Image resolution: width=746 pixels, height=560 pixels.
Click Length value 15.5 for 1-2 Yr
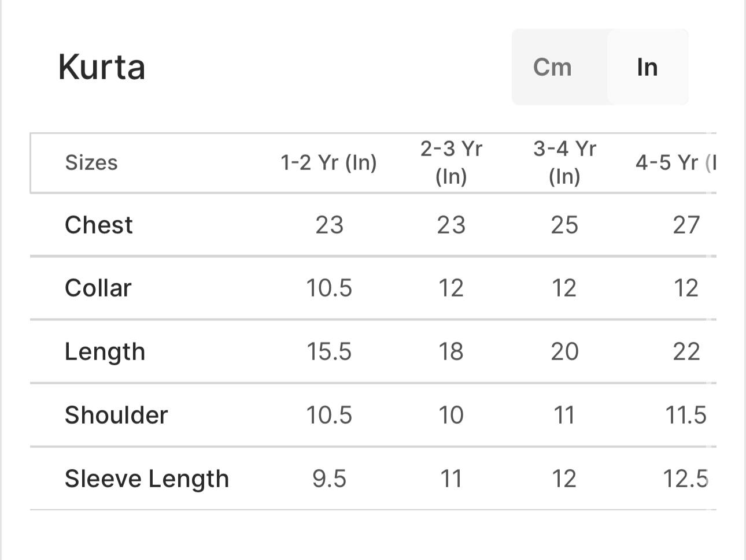tap(328, 351)
